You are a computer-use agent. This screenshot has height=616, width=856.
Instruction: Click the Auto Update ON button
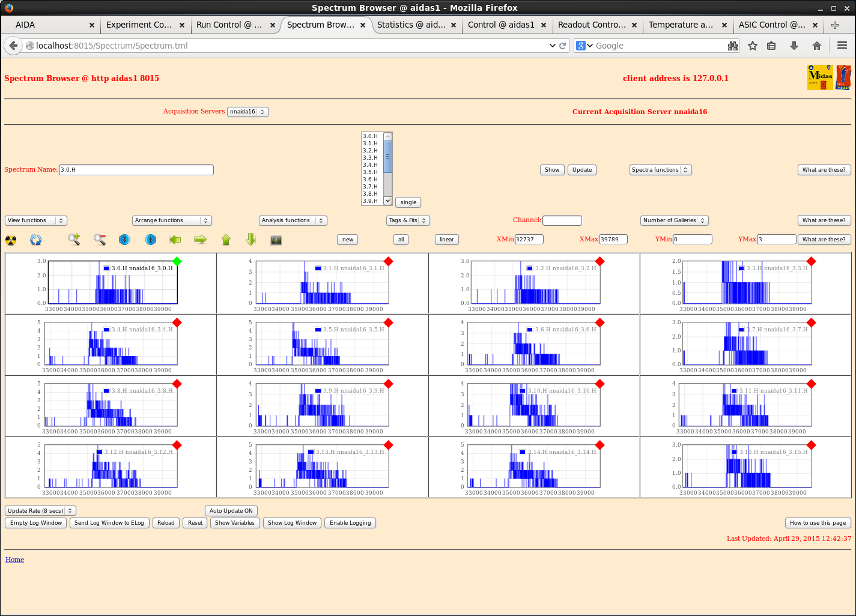231,511
